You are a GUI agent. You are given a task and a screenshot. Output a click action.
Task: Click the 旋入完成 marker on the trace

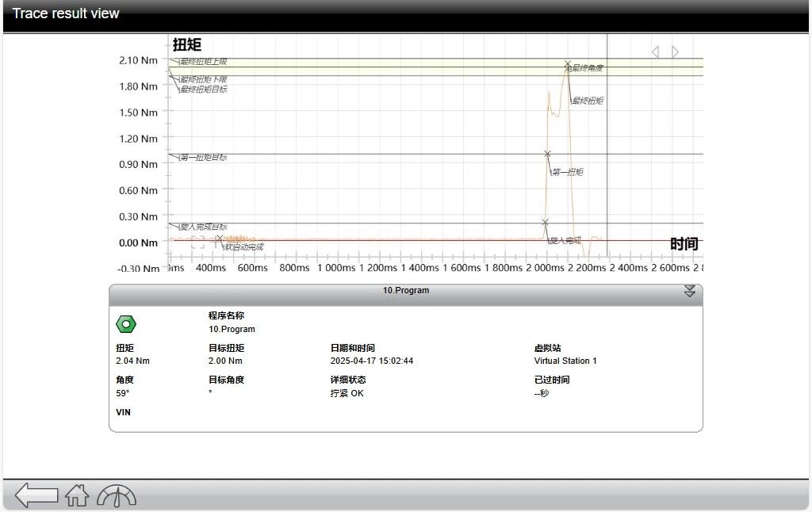tap(545, 223)
